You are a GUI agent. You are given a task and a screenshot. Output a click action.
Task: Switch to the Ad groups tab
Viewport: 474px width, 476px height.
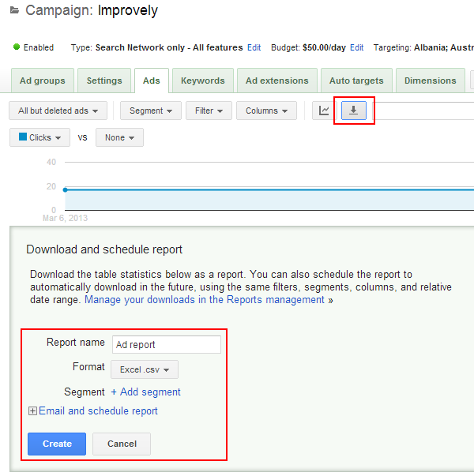coord(43,81)
